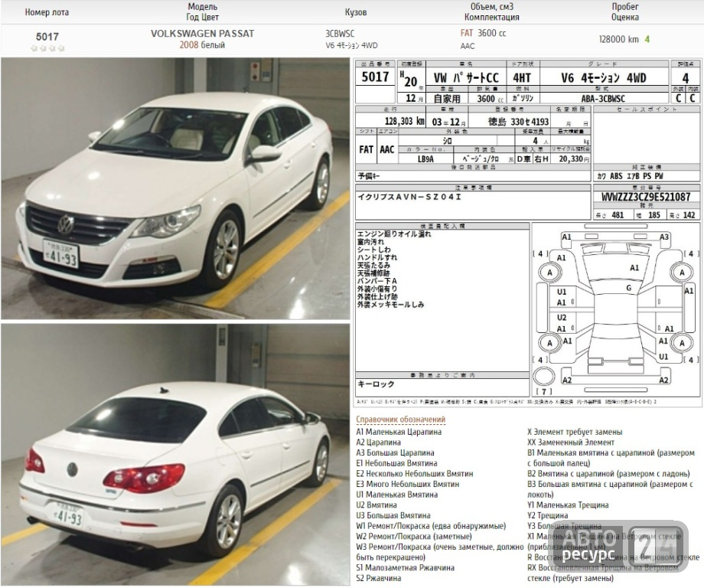This screenshot has height=588, width=704.
Task: Click the キーロック note on the sheet
Action: pyautogui.click(x=376, y=384)
